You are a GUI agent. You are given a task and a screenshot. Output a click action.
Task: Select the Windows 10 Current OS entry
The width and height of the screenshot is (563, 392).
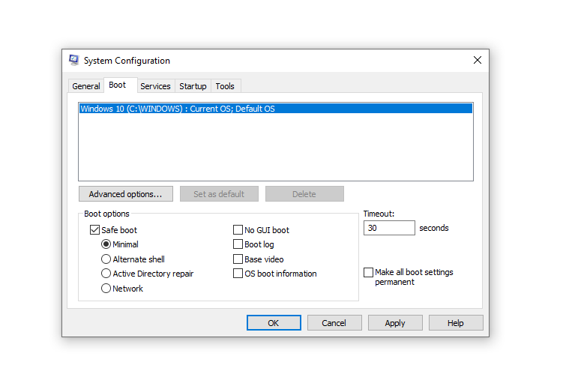coord(276,109)
